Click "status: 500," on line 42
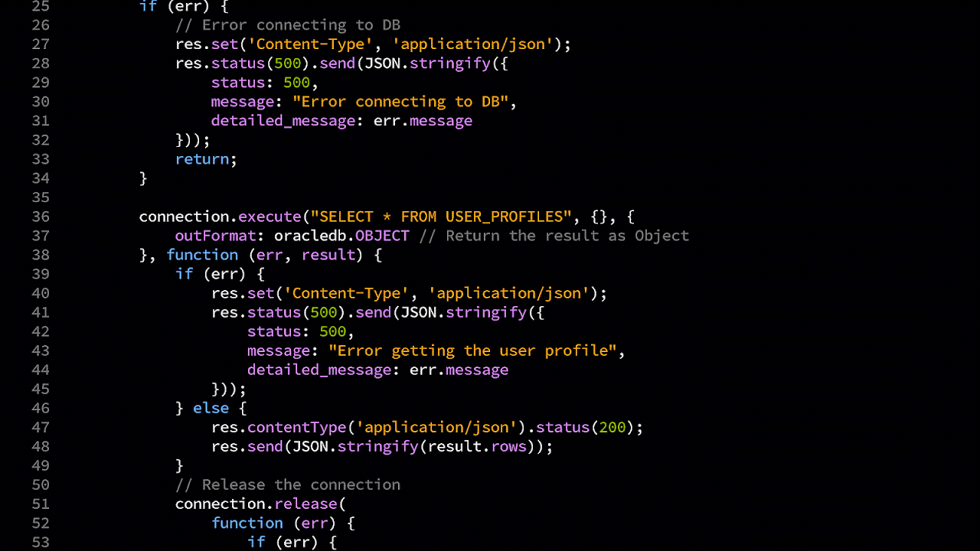Image resolution: width=980 pixels, height=551 pixels. coord(301,331)
